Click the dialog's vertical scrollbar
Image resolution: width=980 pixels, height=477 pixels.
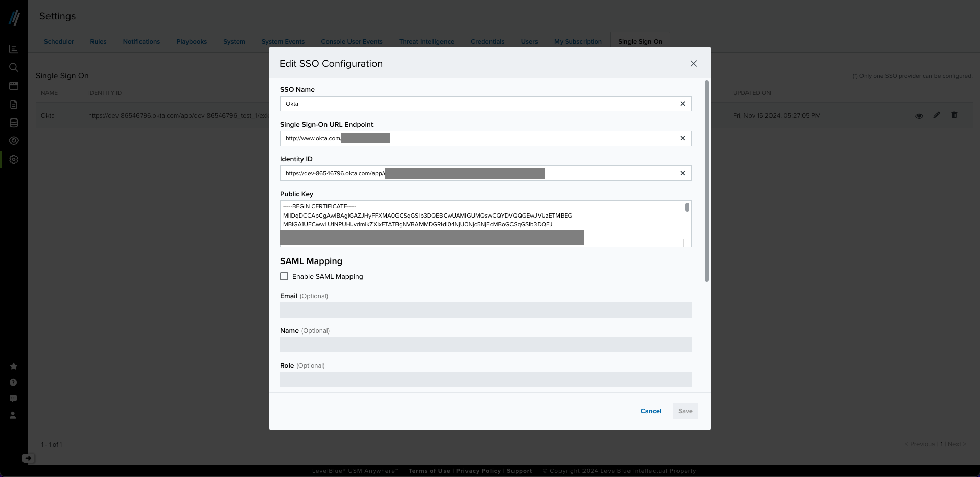(x=707, y=181)
